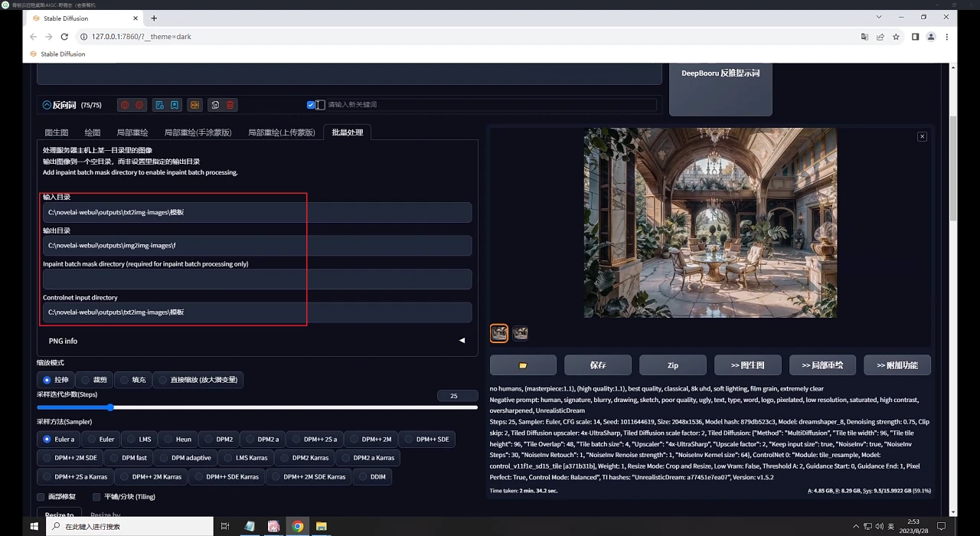Reload the Stable Diffusion page
This screenshot has width=980, height=536.
coord(64,37)
